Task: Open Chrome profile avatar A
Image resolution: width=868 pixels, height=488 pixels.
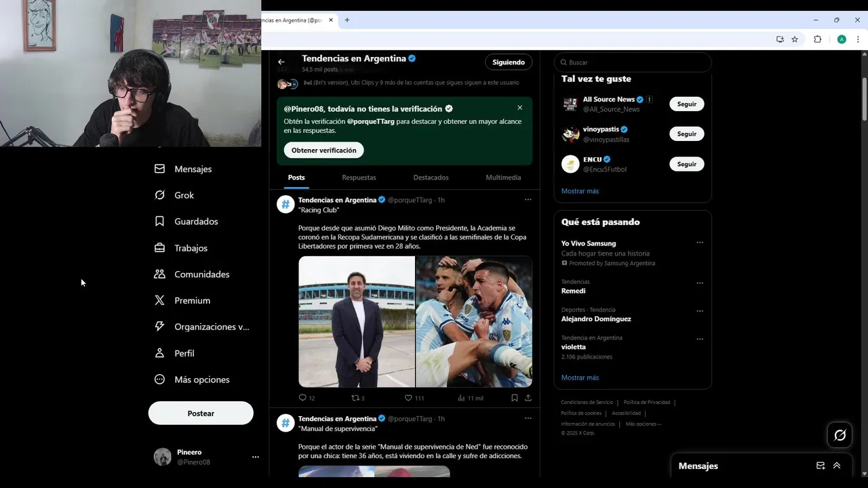Action: 842,39
